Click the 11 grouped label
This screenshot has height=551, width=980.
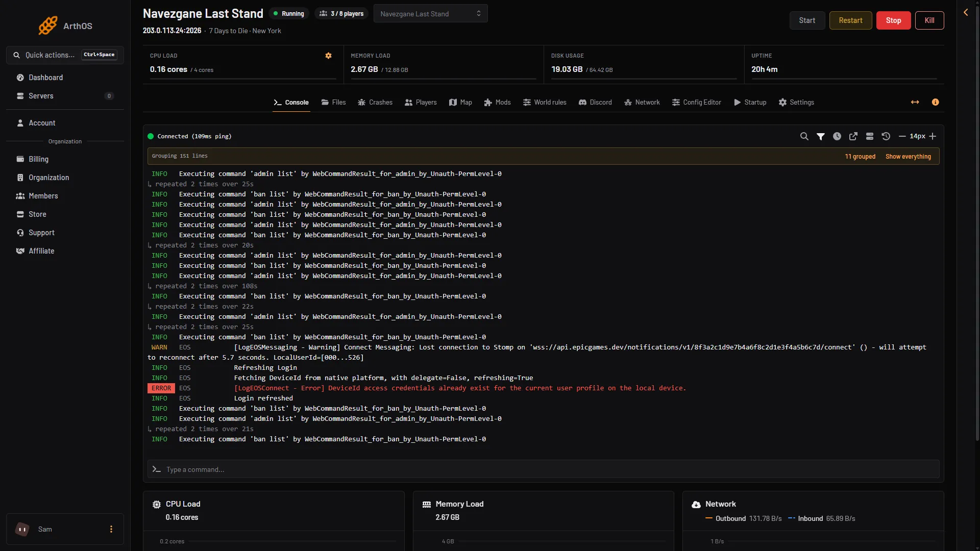tap(860, 157)
